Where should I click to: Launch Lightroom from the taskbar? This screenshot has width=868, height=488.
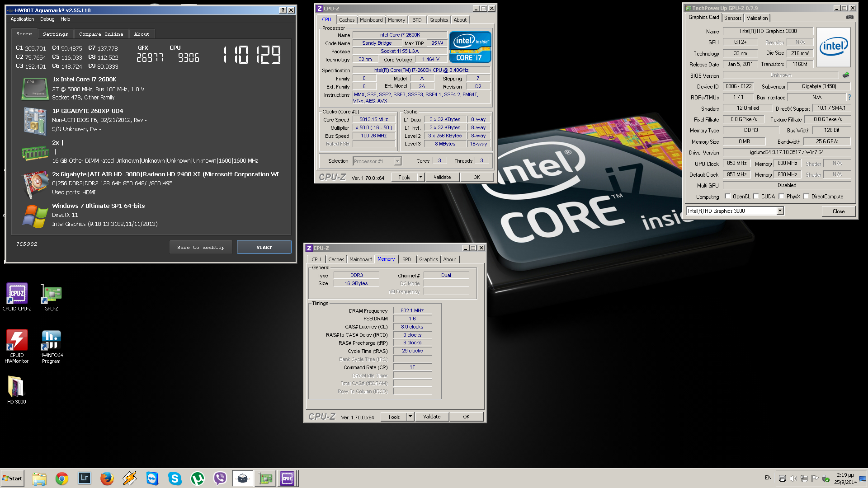tap(85, 478)
